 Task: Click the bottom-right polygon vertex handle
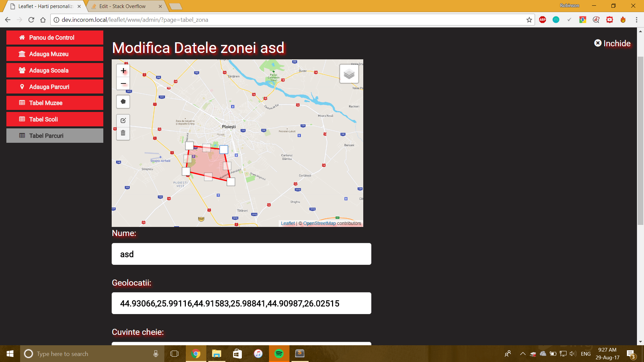click(x=231, y=182)
